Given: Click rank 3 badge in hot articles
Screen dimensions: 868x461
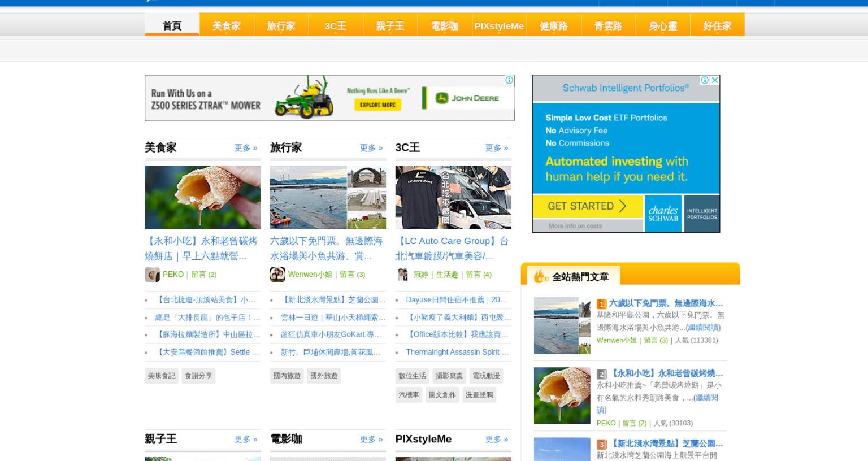Looking at the screenshot, I should tap(601, 445).
